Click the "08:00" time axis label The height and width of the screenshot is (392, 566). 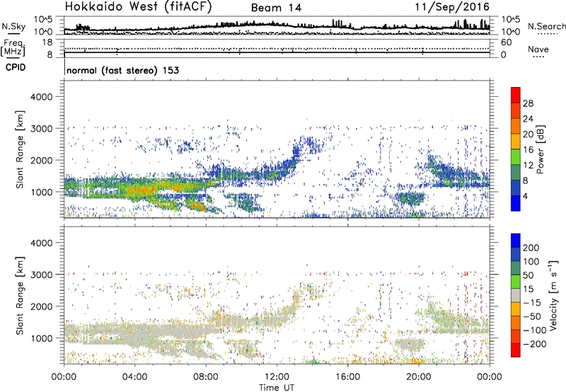click(206, 377)
